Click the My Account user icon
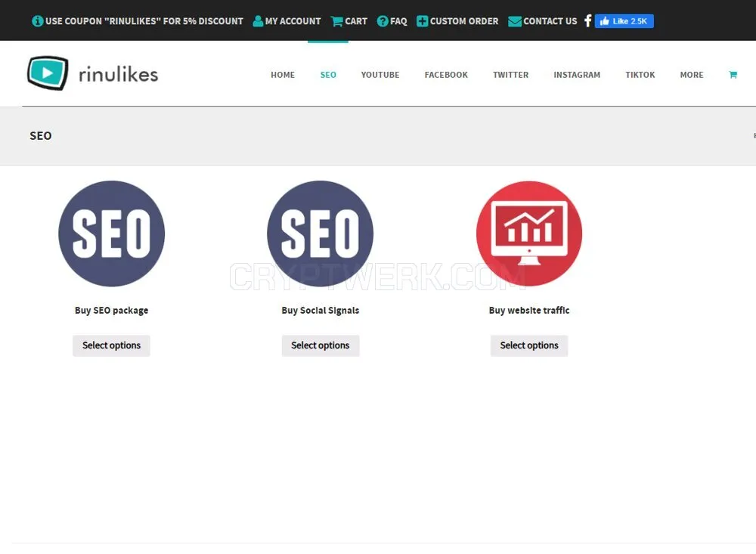The height and width of the screenshot is (554, 756). 258,21
